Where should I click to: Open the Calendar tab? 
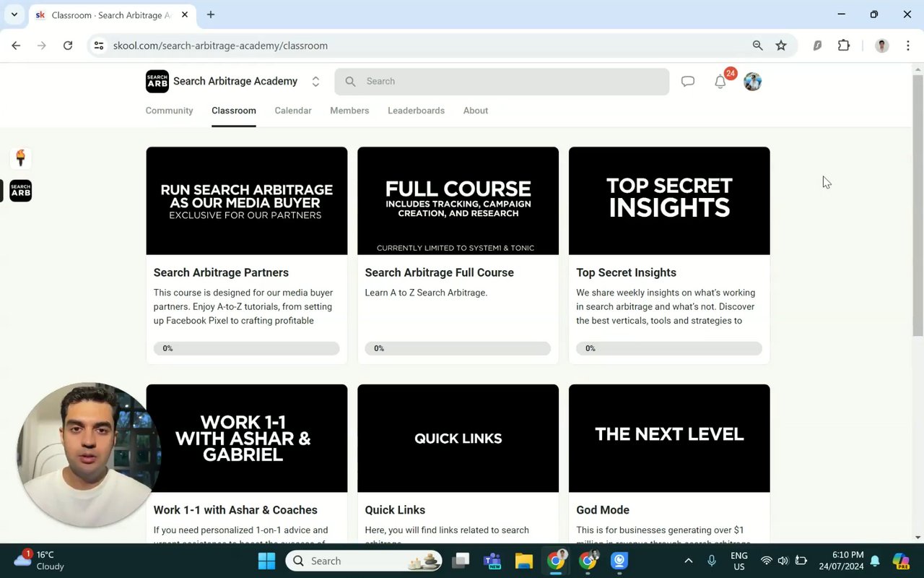293,111
